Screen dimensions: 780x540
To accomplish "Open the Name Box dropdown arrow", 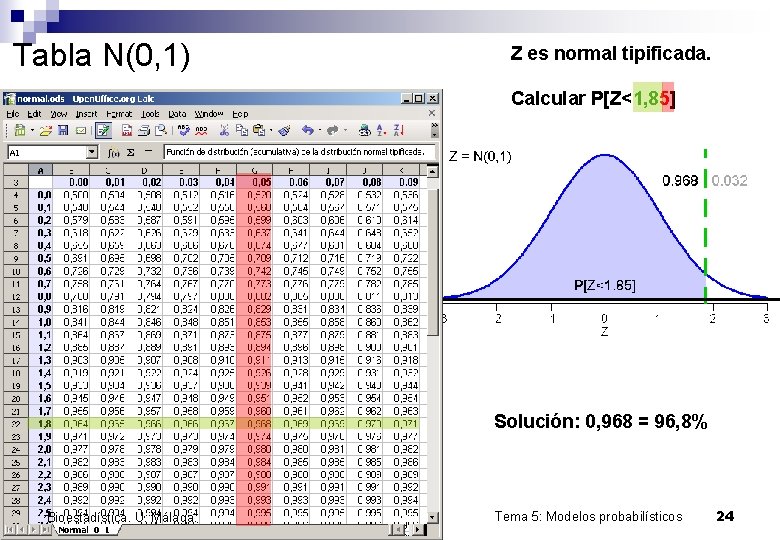I will (92, 152).
